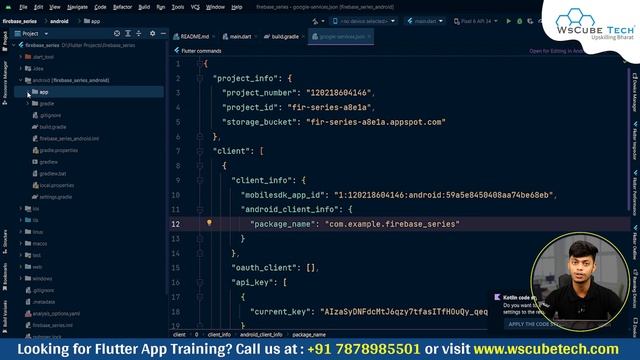
Task: Click the Collapse All icon in Project panel
Action: (x=139, y=33)
